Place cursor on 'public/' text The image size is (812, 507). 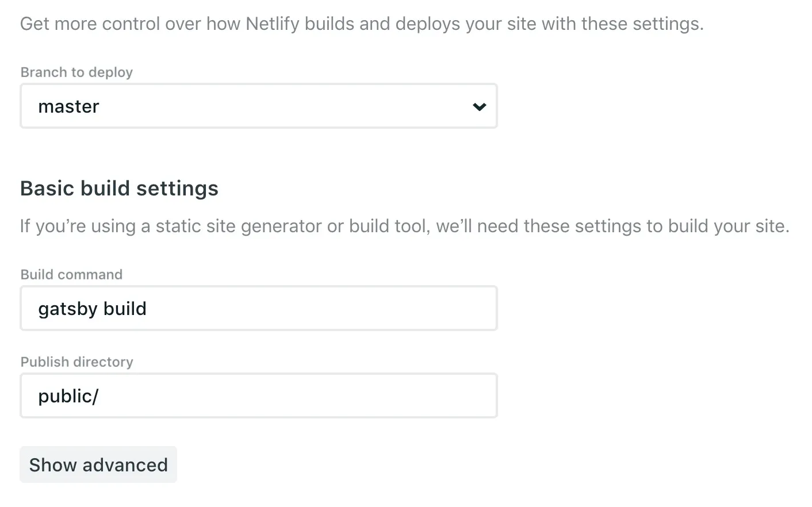click(x=68, y=396)
